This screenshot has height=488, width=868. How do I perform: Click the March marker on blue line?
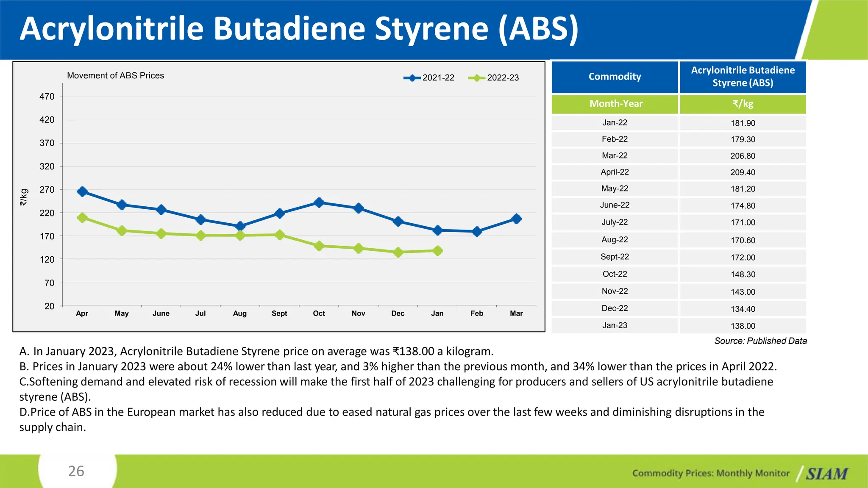click(x=516, y=219)
